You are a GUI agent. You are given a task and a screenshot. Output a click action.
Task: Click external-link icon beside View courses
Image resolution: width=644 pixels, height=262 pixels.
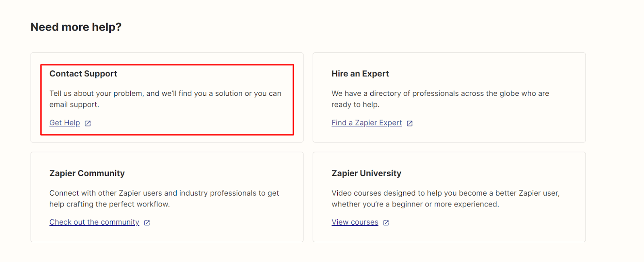pyautogui.click(x=386, y=223)
